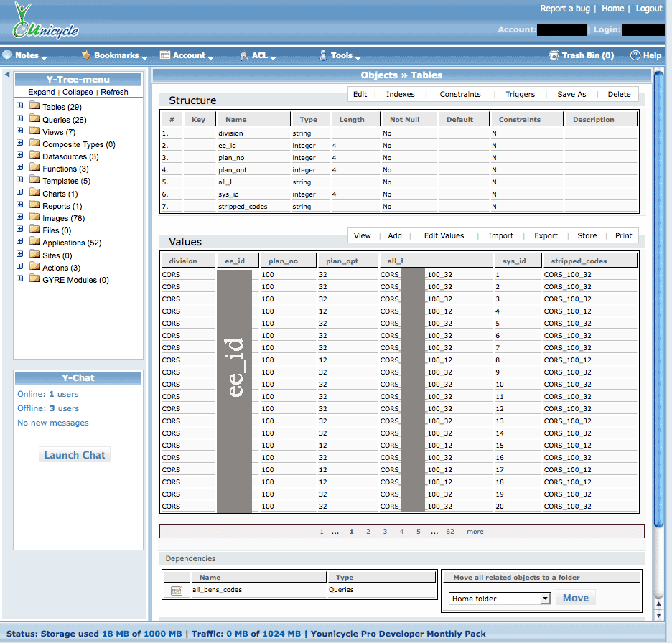The image size is (672, 643).
Task: Expand the Queries tree node
Action: (x=20, y=120)
